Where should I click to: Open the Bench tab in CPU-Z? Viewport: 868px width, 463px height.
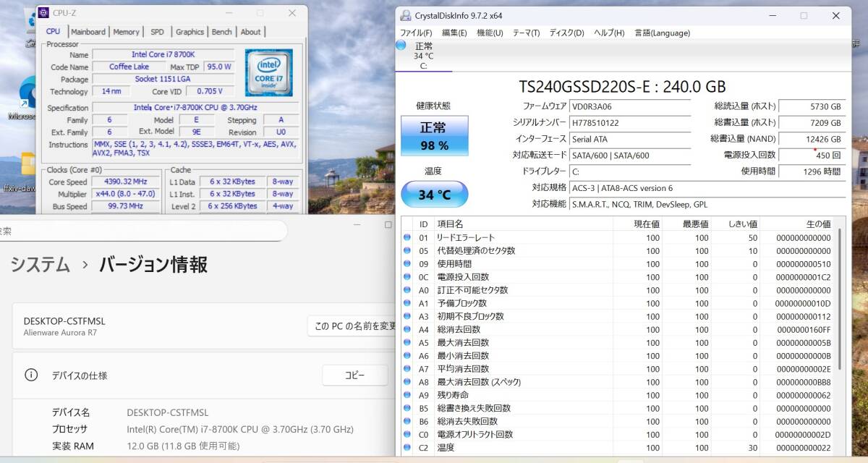[x=221, y=32]
